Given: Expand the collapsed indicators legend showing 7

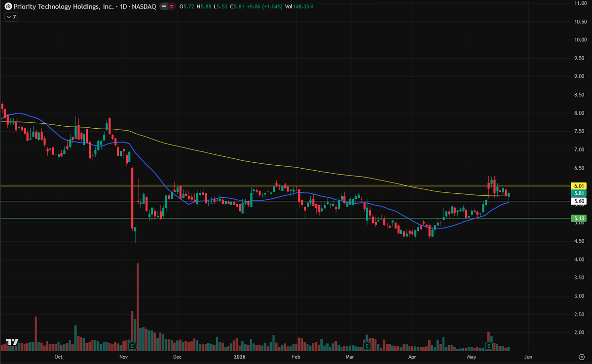Looking at the screenshot, I should [x=11, y=17].
